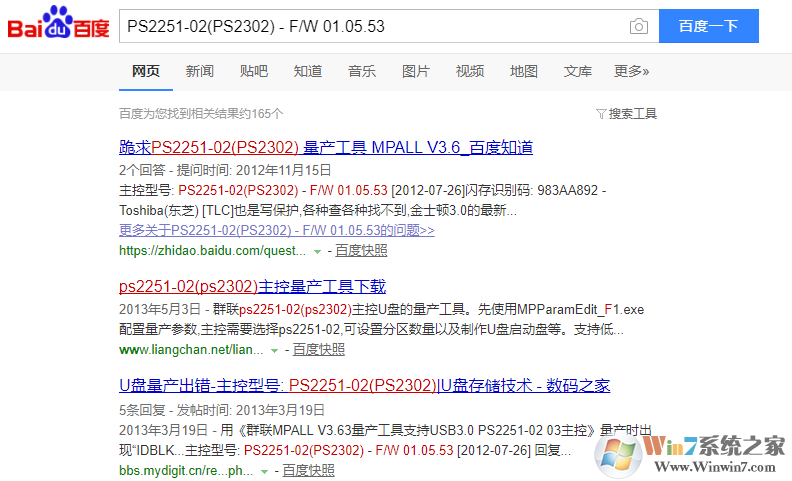Switch to the 知道 tab

(308, 71)
